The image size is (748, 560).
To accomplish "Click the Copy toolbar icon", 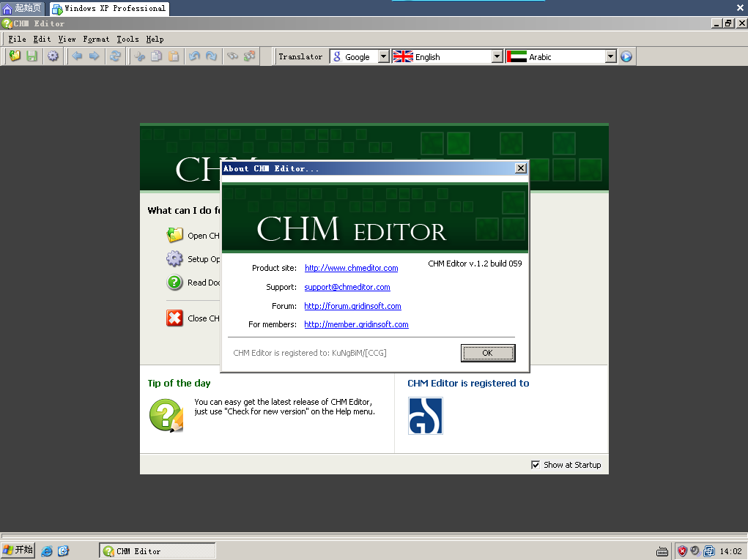I will tap(156, 56).
